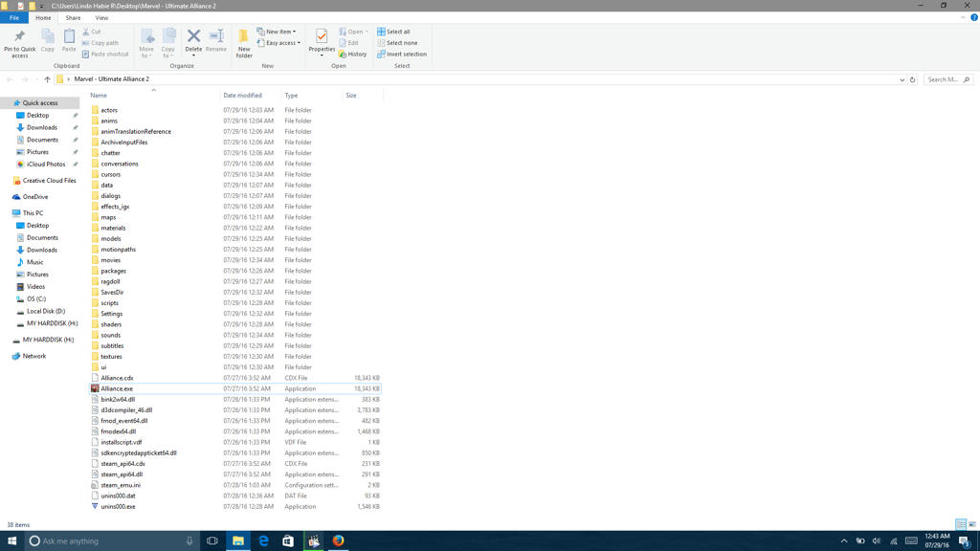
Task: Select This PC in the navigation pane
Action: click(28, 213)
